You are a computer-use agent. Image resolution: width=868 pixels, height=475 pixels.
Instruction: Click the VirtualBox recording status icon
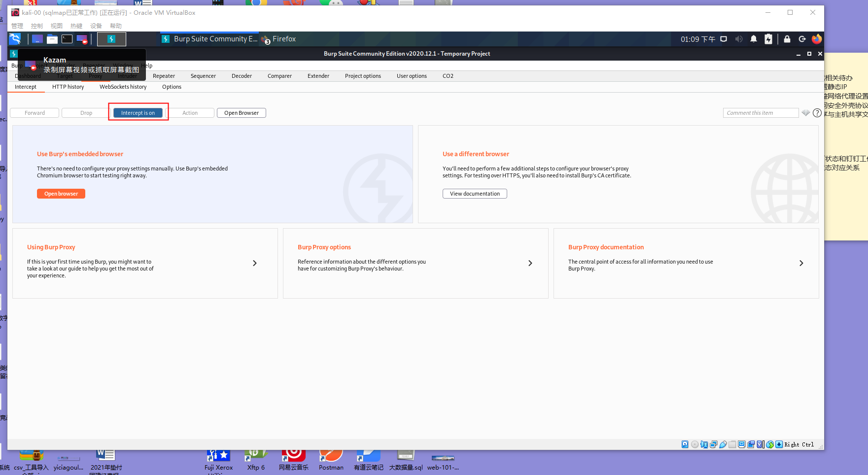[751, 444]
